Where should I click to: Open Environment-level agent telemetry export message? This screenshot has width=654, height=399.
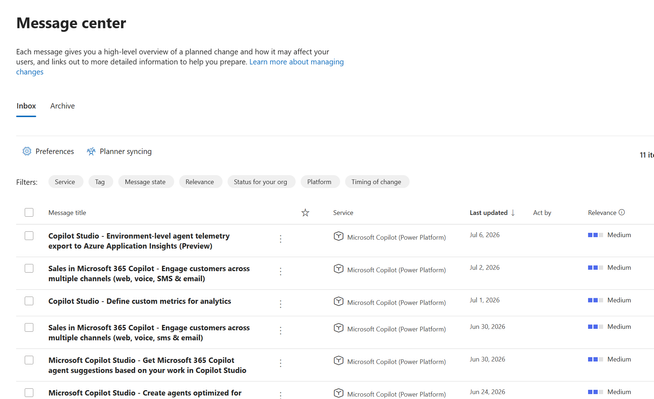(x=139, y=241)
